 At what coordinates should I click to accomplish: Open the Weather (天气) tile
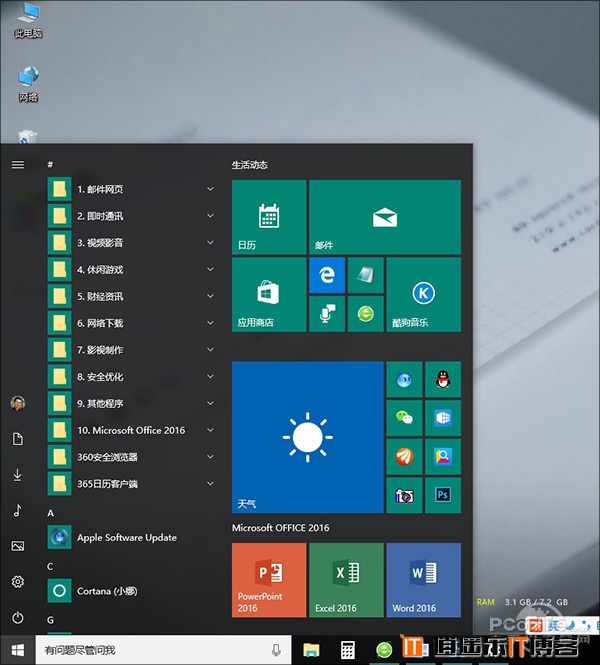(308, 437)
